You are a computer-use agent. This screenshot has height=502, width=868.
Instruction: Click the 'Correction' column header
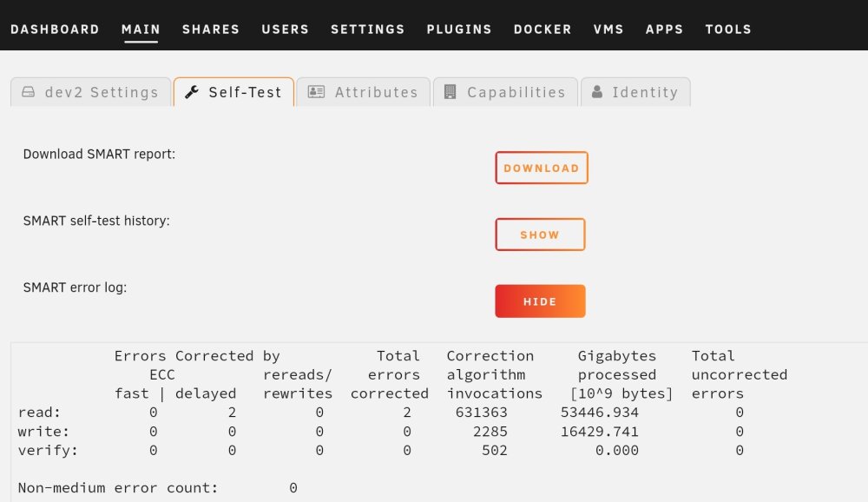tap(490, 356)
